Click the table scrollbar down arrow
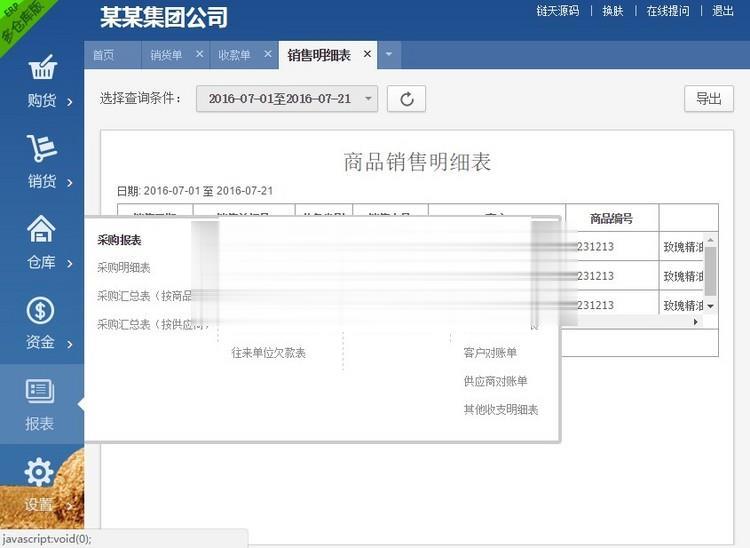 [x=710, y=306]
